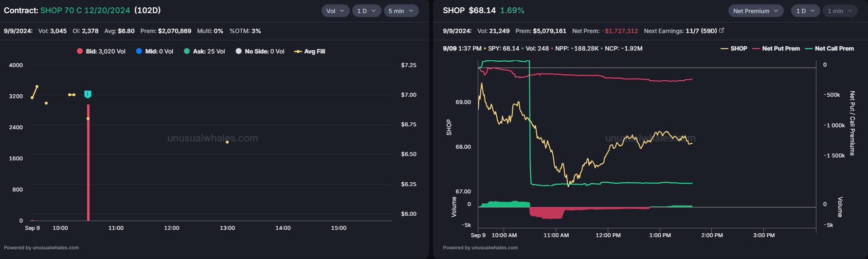Click the NPP: -188.28K readout
The image size is (868, 259).
(x=577, y=49)
